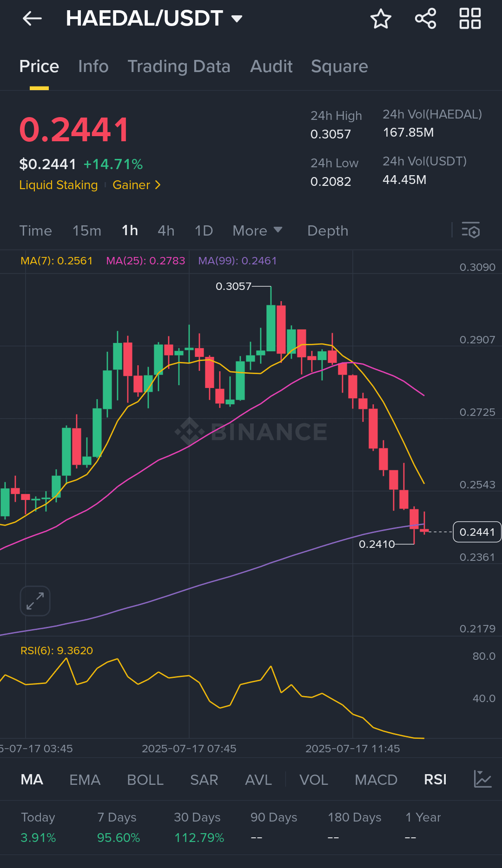
Task: Switch to the Price tab
Action: pos(39,66)
